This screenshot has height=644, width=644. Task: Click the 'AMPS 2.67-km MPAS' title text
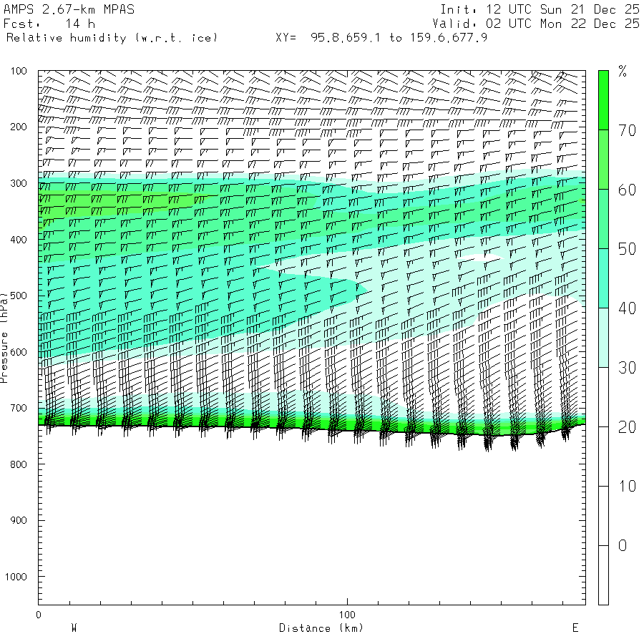pyautogui.click(x=69, y=9)
